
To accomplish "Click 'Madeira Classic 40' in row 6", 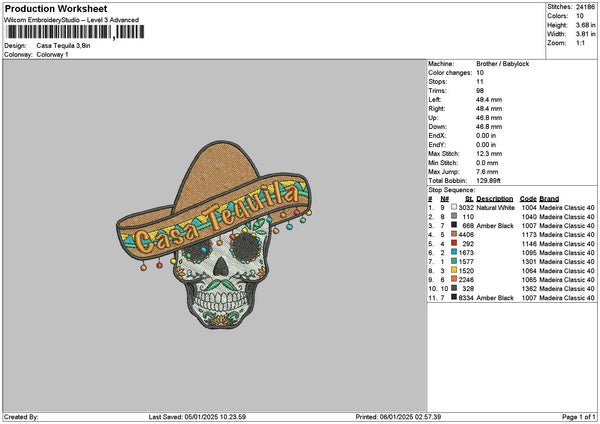I will pos(567,253).
